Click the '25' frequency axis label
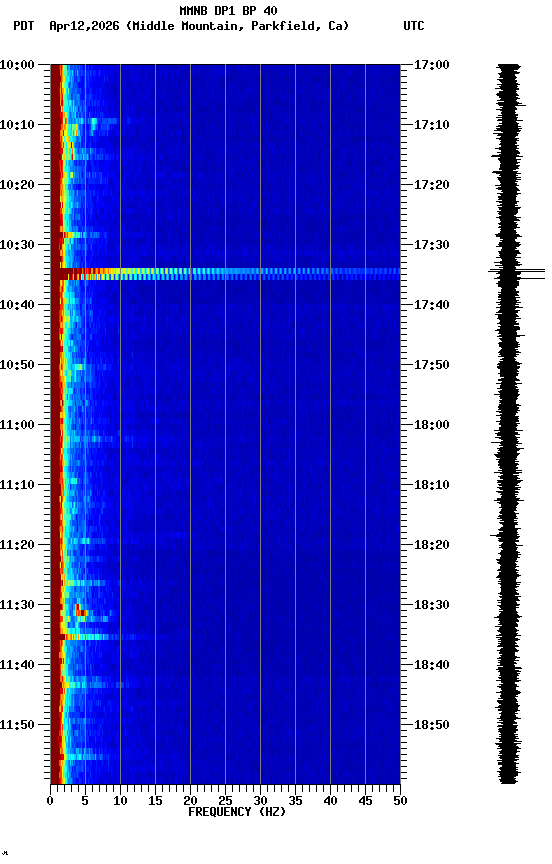The image size is (552, 864). coord(225,801)
